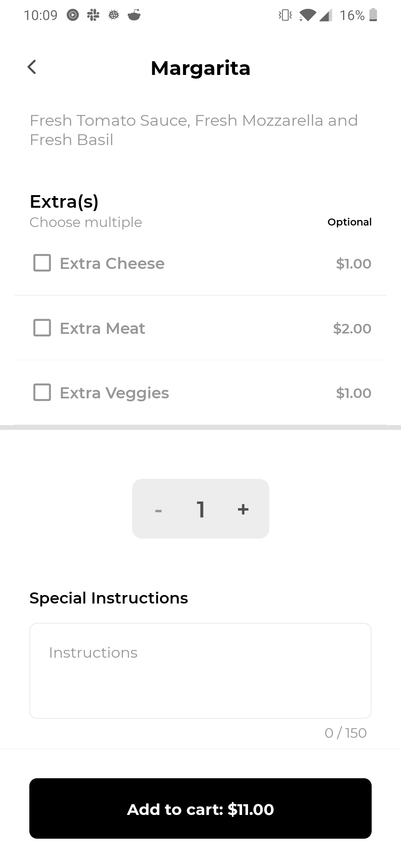Go back using the left arrow

[32, 67]
